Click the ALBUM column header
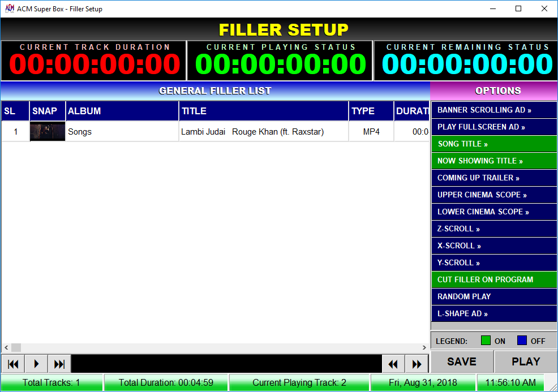 click(122, 111)
